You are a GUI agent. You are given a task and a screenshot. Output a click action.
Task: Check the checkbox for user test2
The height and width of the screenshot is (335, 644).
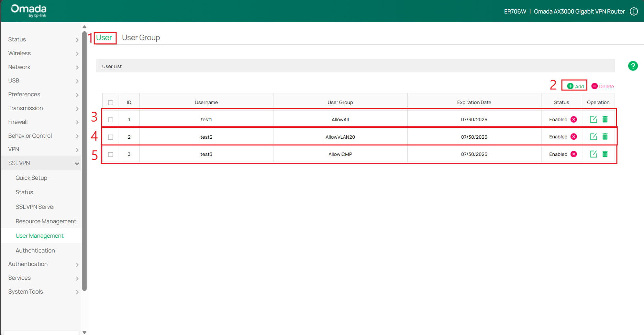111,137
